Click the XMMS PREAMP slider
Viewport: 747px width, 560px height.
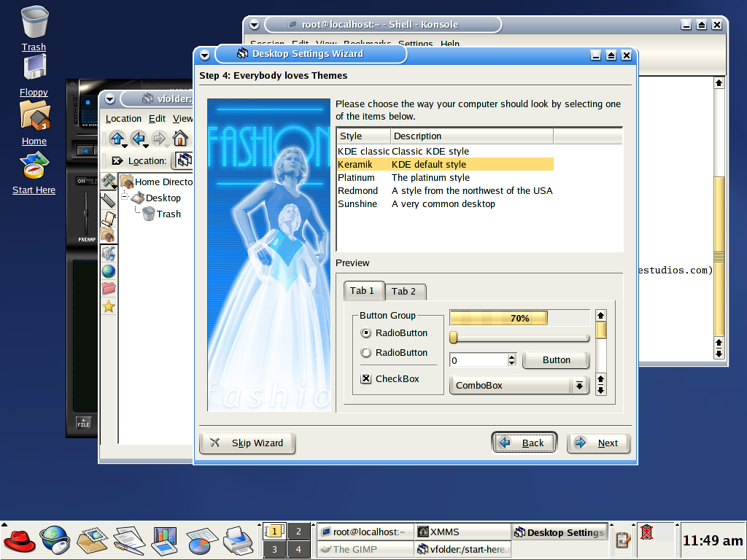pos(86,212)
